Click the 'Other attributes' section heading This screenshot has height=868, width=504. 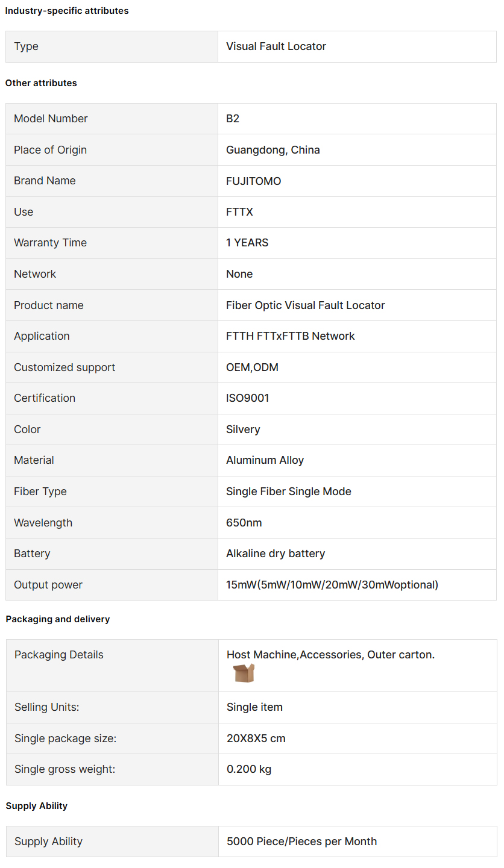point(41,83)
